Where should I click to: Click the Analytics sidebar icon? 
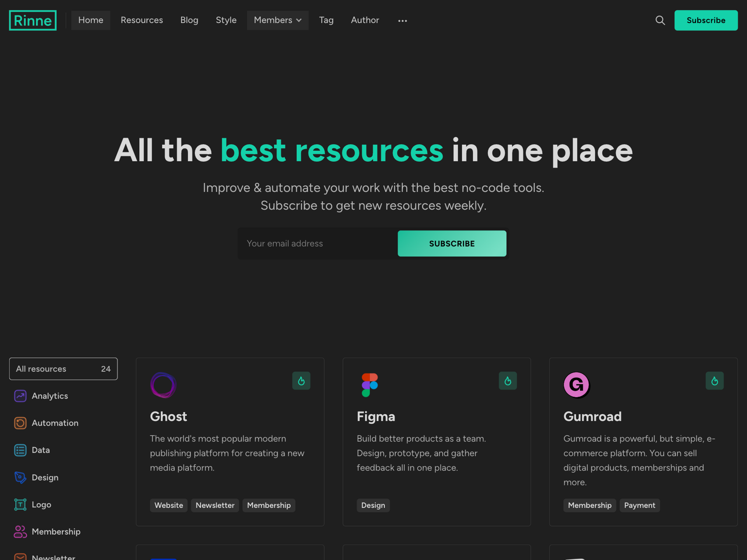(x=20, y=395)
